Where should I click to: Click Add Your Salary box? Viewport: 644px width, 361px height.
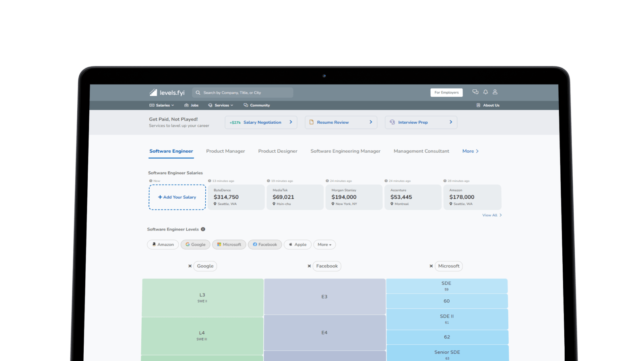pyautogui.click(x=177, y=197)
